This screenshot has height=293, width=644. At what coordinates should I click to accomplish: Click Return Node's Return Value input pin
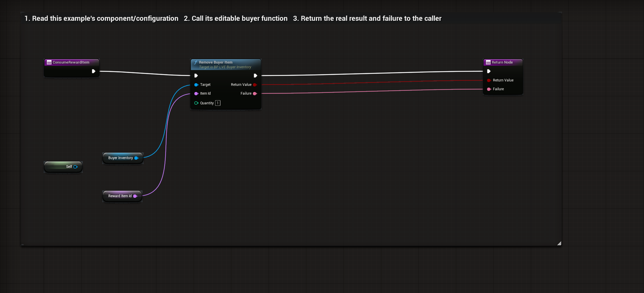pyautogui.click(x=489, y=80)
